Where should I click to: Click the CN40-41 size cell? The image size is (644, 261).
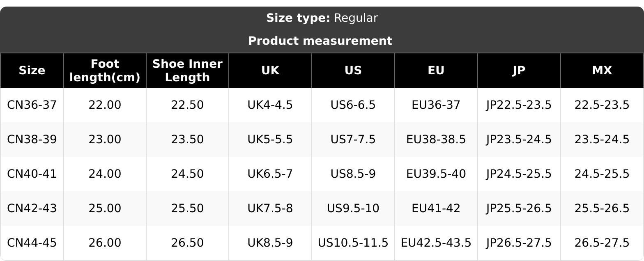tap(32, 174)
